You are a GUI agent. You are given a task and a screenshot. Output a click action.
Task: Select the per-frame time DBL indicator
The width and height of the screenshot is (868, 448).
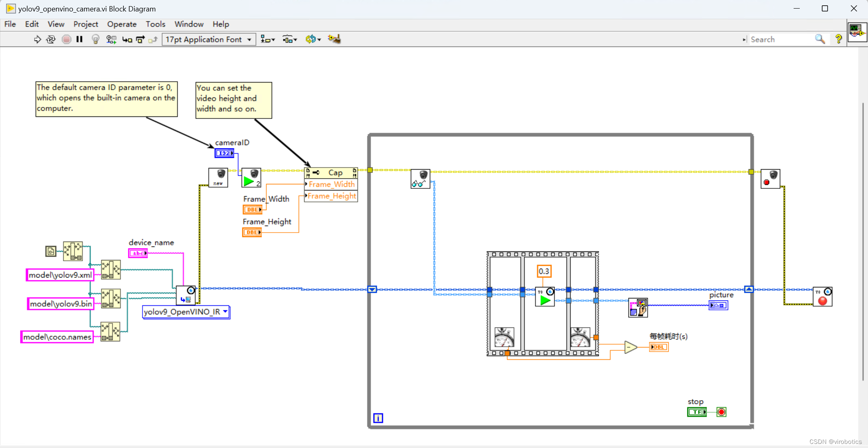[659, 347]
